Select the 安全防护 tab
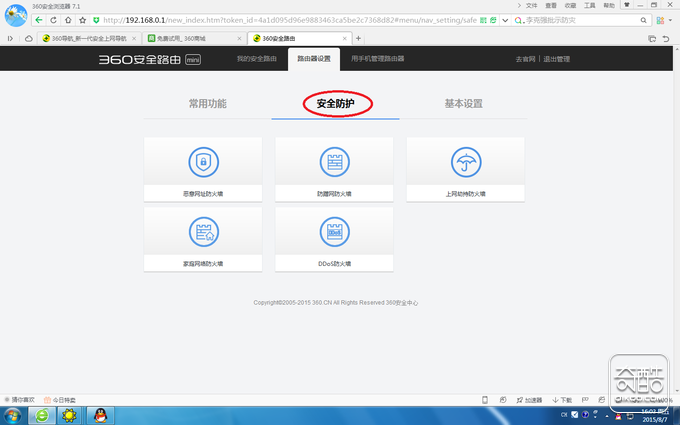Image resolution: width=680 pixels, height=425 pixels. coord(336,104)
